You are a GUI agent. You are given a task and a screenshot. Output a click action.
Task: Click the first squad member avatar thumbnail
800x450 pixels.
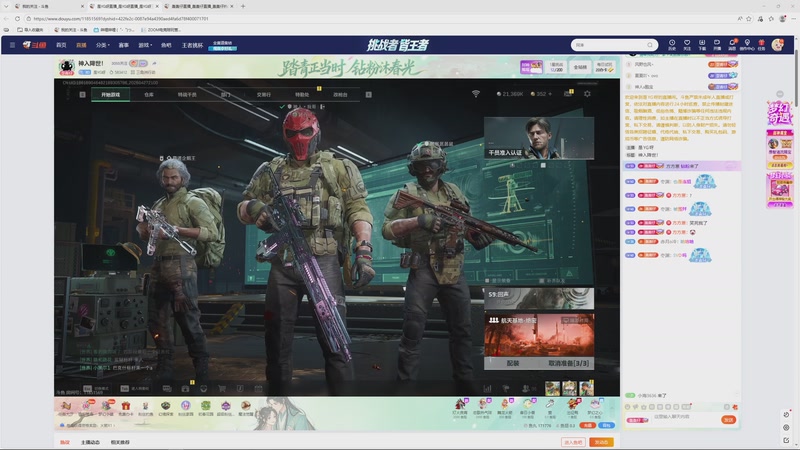pyautogui.click(x=552, y=388)
